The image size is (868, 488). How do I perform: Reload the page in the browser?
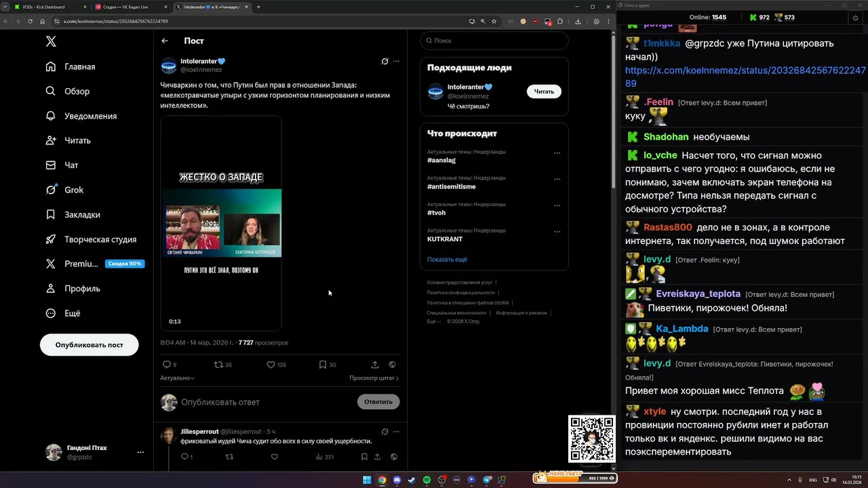[30, 21]
